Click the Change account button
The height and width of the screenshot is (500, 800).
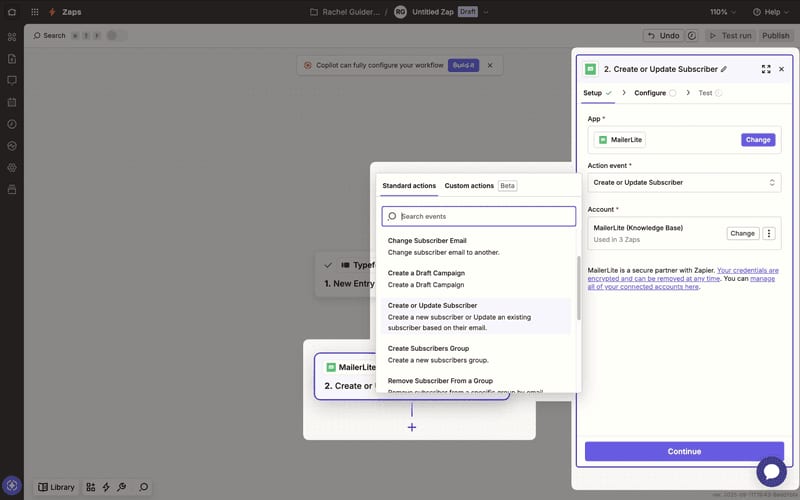click(x=742, y=233)
